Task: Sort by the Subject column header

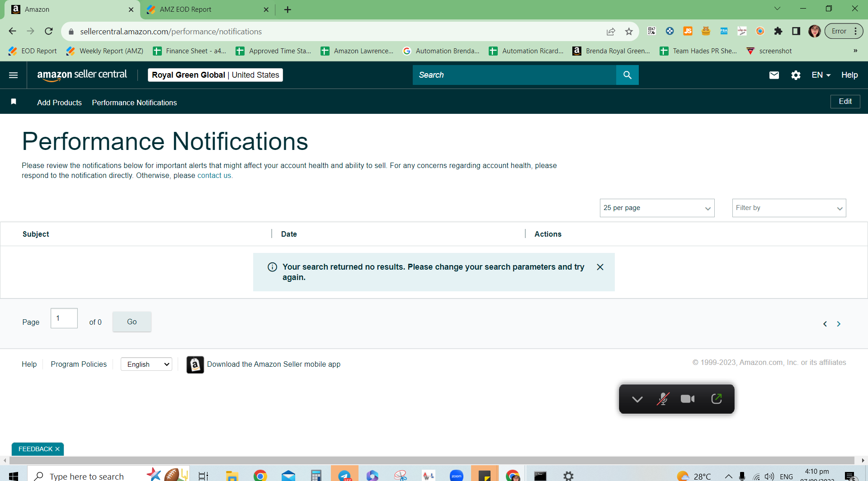Action: [x=36, y=234]
